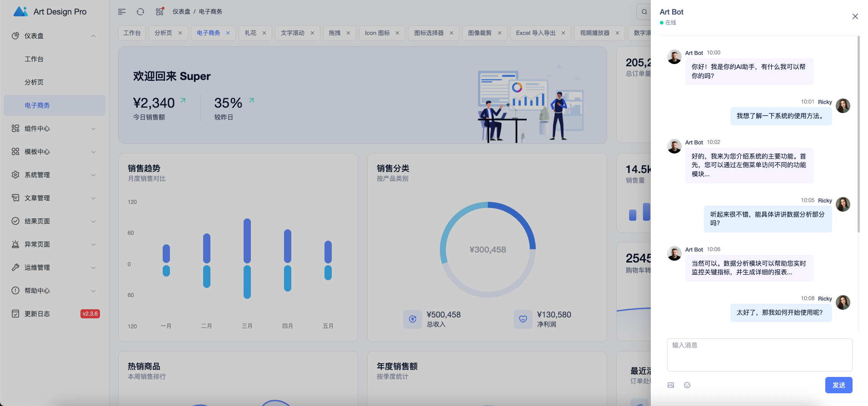Close the 视频播放器 tab
Image resolution: width=868 pixels, height=406 pixels.
coord(618,33)
